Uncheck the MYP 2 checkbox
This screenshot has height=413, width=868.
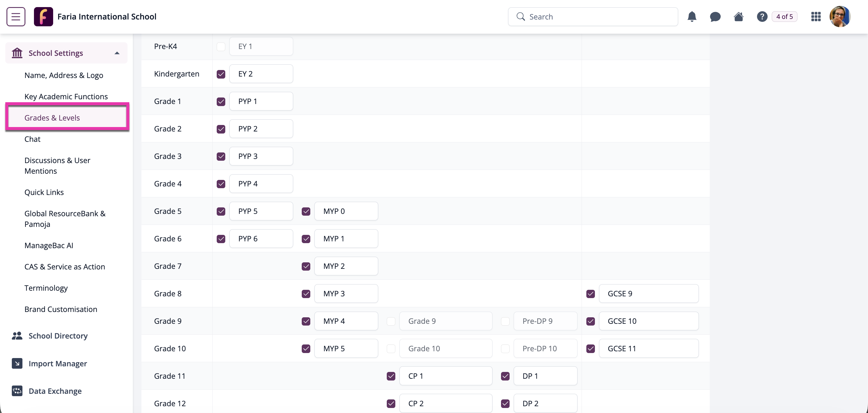pos(306,266)
